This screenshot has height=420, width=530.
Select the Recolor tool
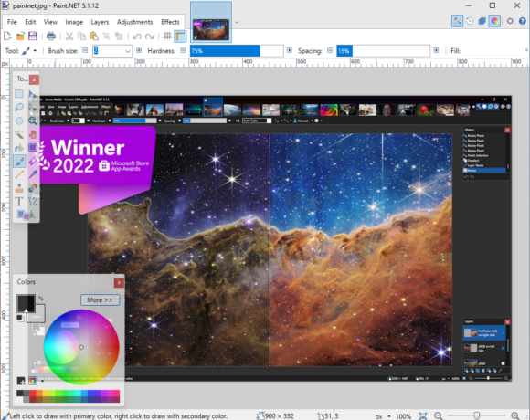pyautogui.click(x=33, y=188)
